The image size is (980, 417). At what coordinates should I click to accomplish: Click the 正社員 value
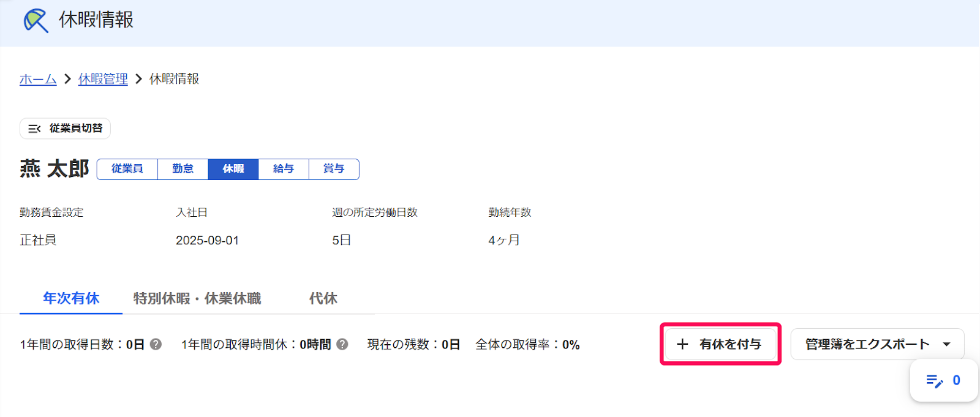[38, 240]
